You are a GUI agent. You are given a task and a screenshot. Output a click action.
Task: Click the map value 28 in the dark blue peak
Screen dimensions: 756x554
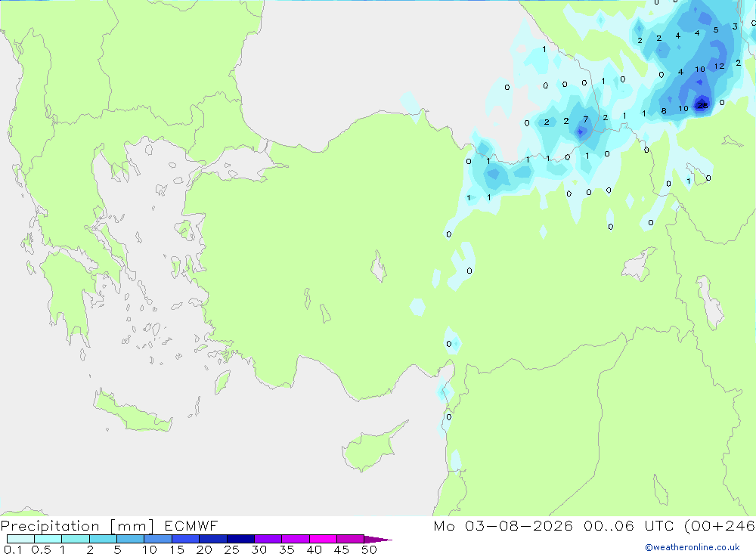[x=703, y=105]
